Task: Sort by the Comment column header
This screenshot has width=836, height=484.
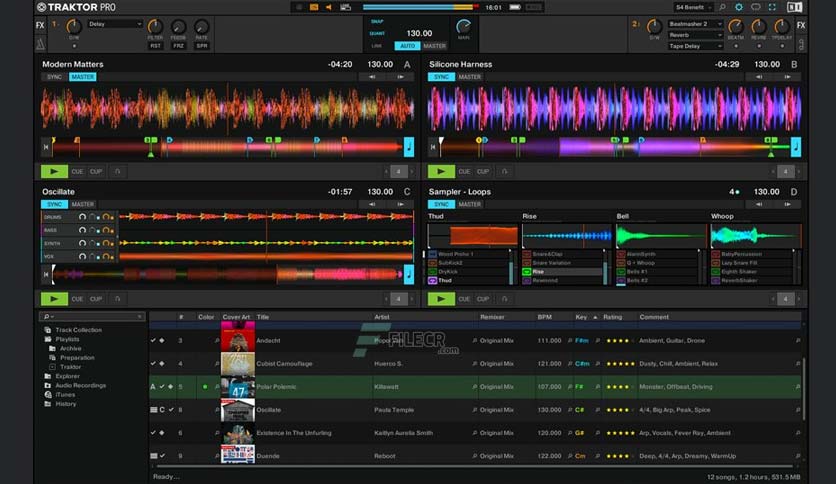Action: click(x=654, y=317)
